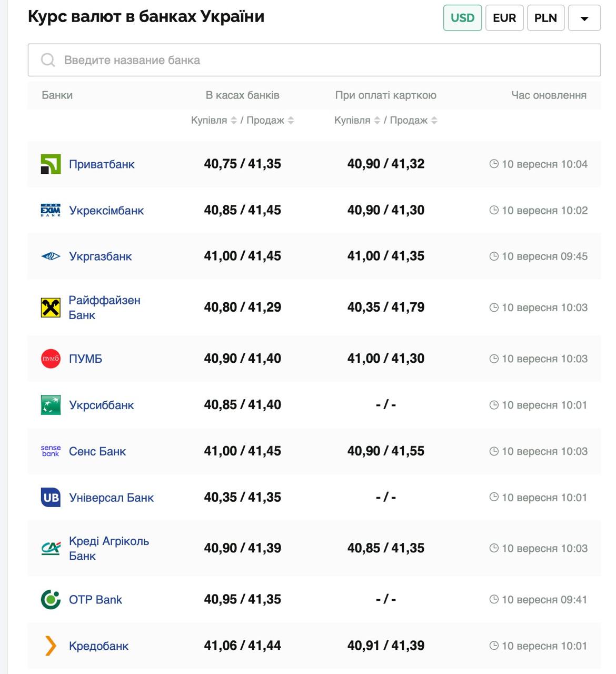
Task: Click the bank name search field
Action: (314, 60)
